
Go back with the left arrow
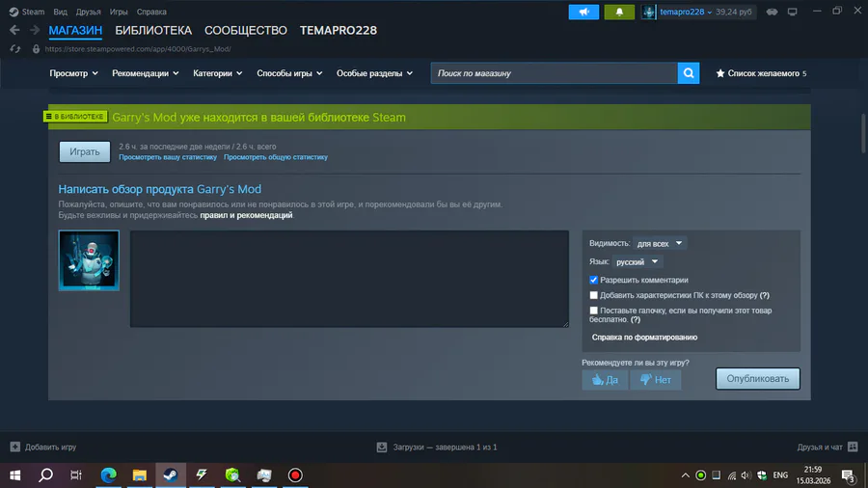14,30
